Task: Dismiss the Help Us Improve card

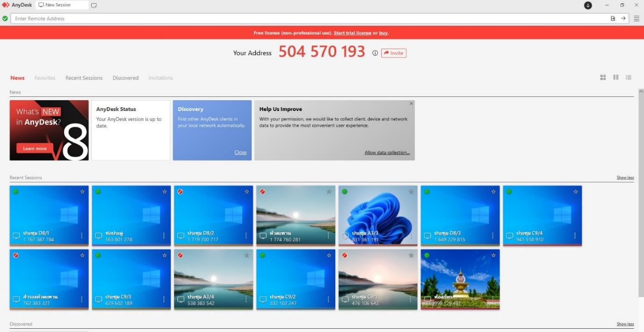Action: (x=412, y=103)
